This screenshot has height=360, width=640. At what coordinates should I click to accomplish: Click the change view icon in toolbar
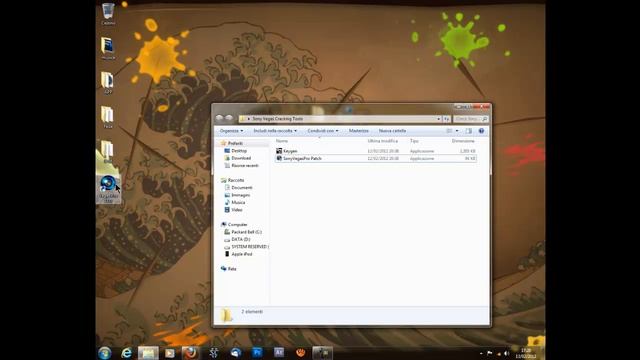point(449,131)
